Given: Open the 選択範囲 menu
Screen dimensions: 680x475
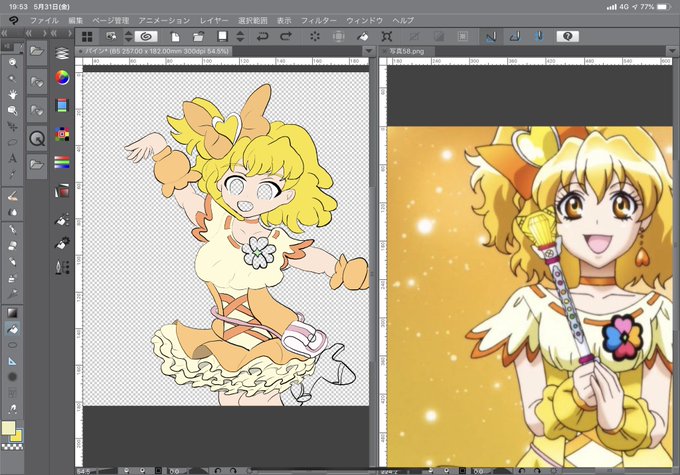Looking at the screenshot, I should click(252, 20).
